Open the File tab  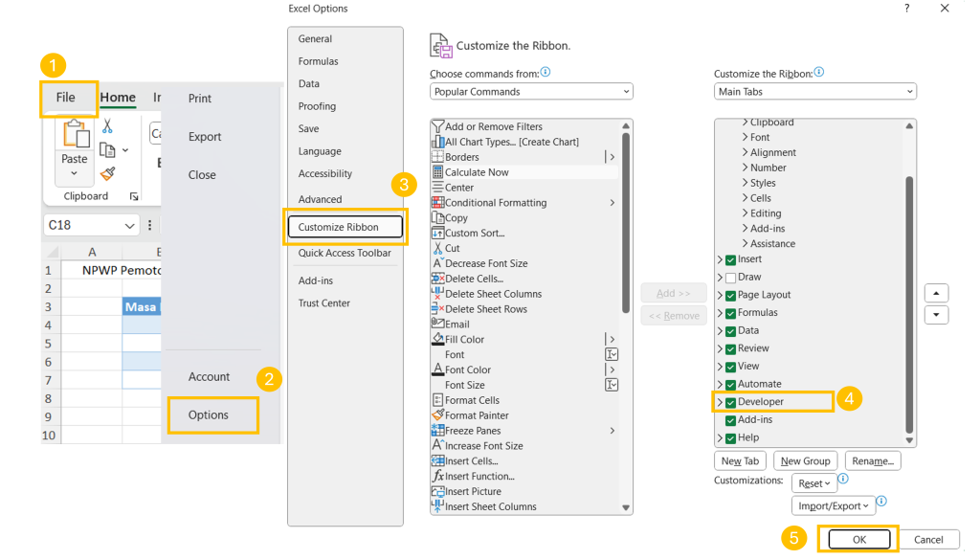click(66, 98)
